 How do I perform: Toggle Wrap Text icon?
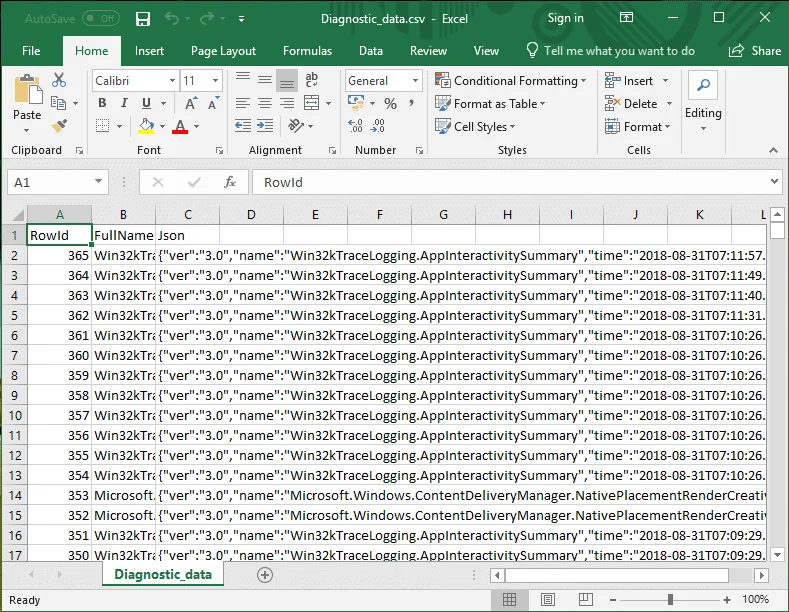pos(311,80)
